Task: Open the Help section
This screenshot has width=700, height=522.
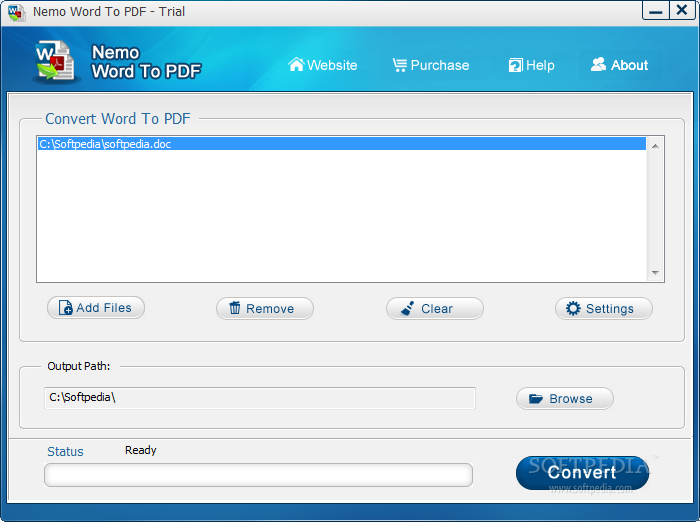Action: [531, 65]
